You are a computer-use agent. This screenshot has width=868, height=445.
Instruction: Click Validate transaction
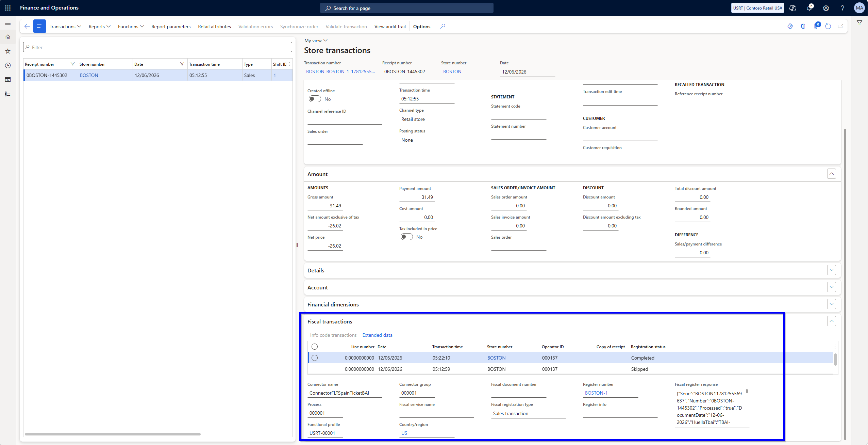[x=346, y=27]
